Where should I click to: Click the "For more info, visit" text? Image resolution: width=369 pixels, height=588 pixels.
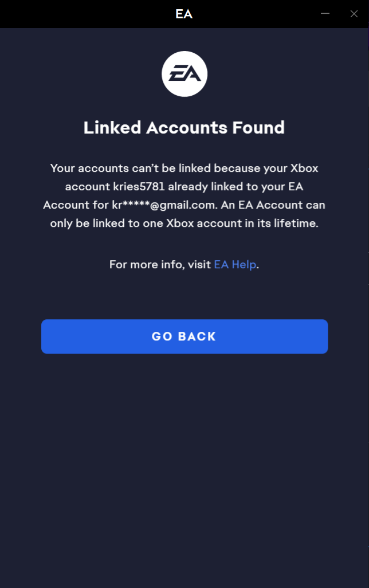(x=160, y=265)
